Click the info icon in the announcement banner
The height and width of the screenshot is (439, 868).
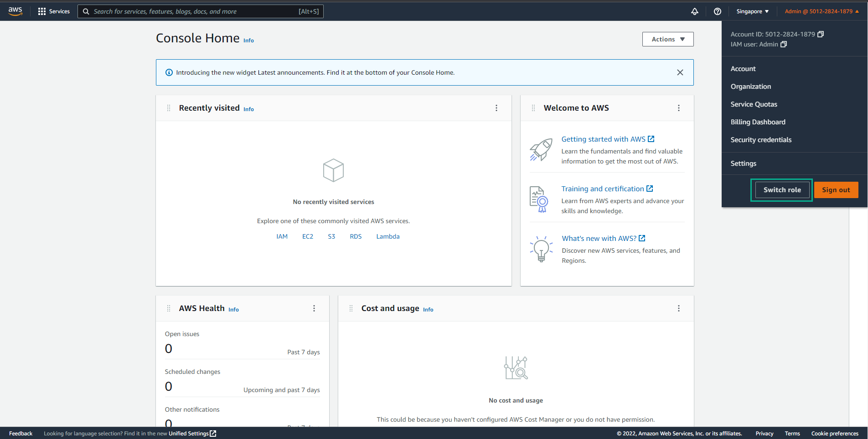coord(169,72)
